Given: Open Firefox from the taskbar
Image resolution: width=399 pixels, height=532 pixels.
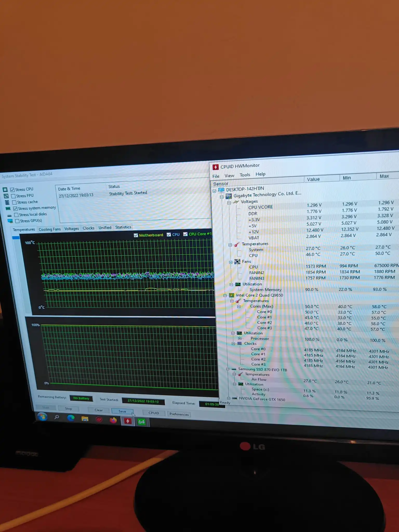Looking at the screenshot, I should click(113, 420).
